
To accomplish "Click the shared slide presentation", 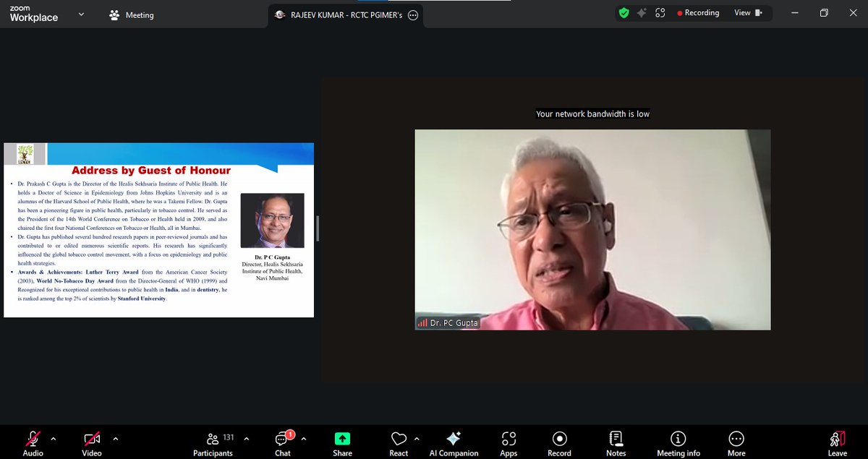I will pyautogui.click(x=158, y=230).
